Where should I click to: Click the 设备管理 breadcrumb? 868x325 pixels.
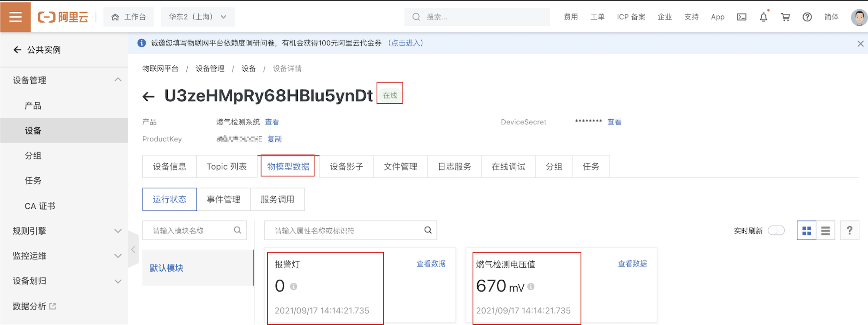[x=210, y=69]
